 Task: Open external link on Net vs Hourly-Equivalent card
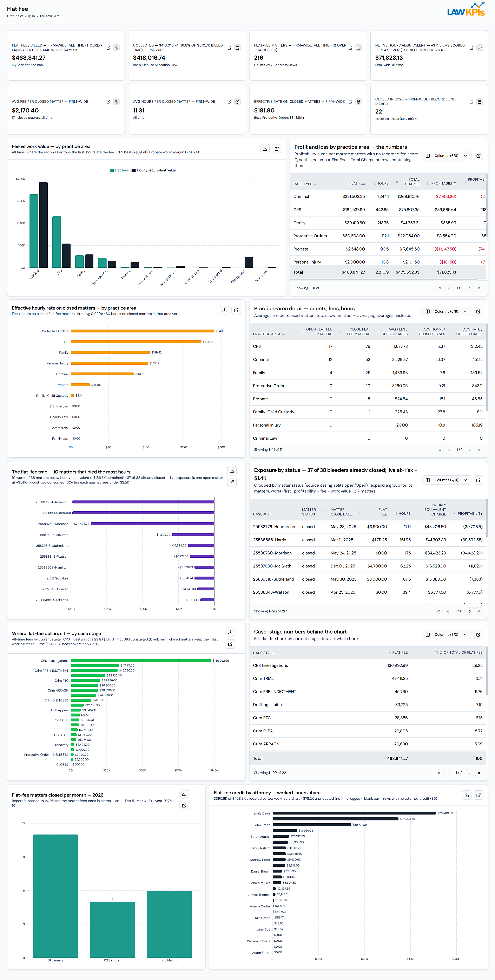click(x=471, y=48)
